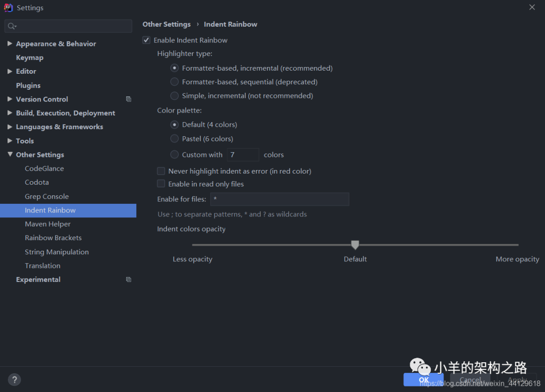
Task: Select Formatter-based, incremental (recommended) radio
Action: [175, 68]
